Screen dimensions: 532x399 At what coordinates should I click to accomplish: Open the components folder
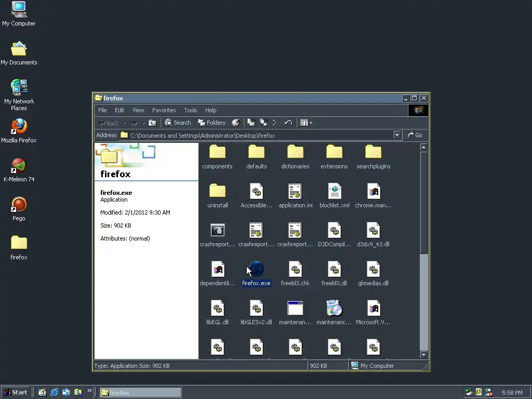pos(217,157)
